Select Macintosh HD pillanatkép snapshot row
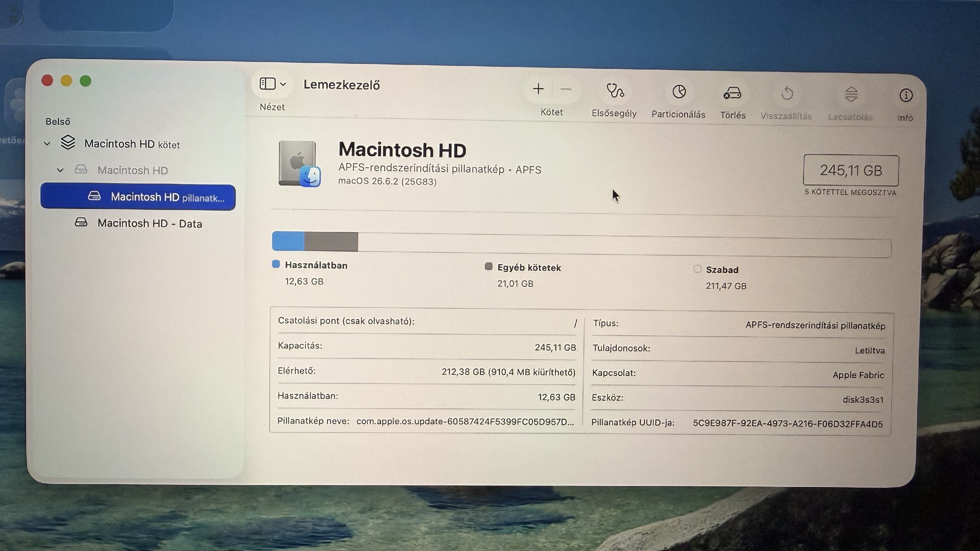This screenshot has height=551, width=980. (138, 197)
